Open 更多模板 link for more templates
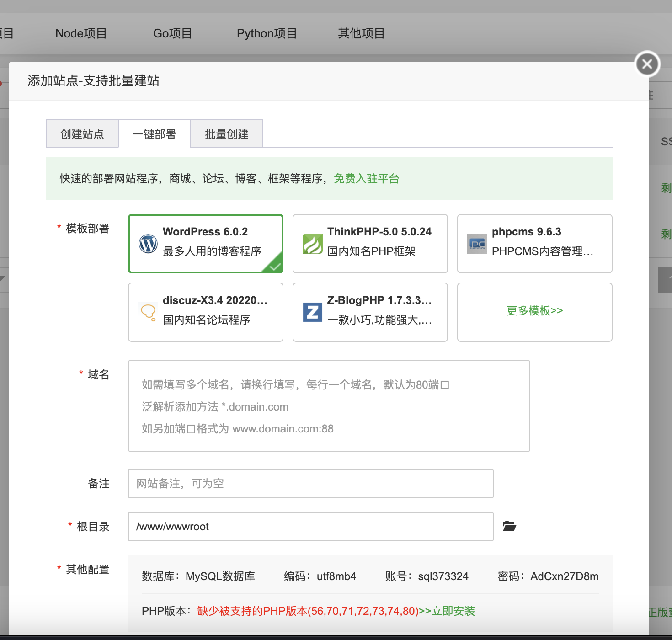 [x=535, y=311]
